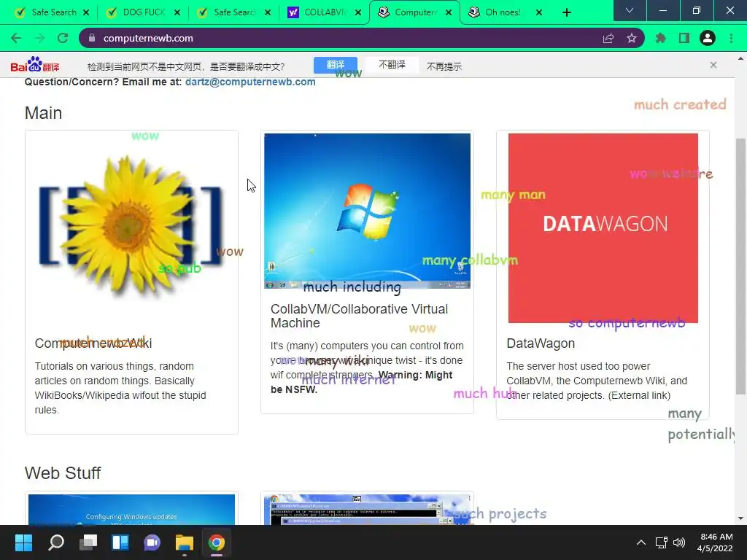Image resolution: width=747 pixels, height=560 pixels.
Task: Open the Windows Start menu
Action: pos(23,542)
